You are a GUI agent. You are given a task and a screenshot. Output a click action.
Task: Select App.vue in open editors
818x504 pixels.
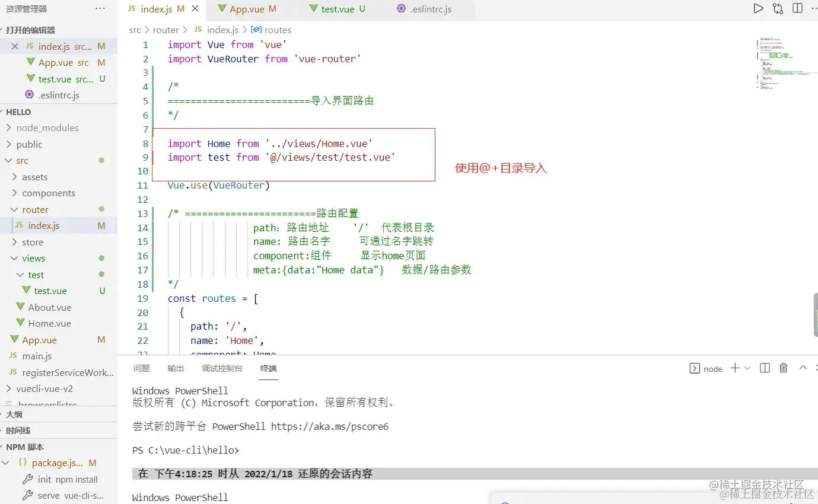[63, 62]
